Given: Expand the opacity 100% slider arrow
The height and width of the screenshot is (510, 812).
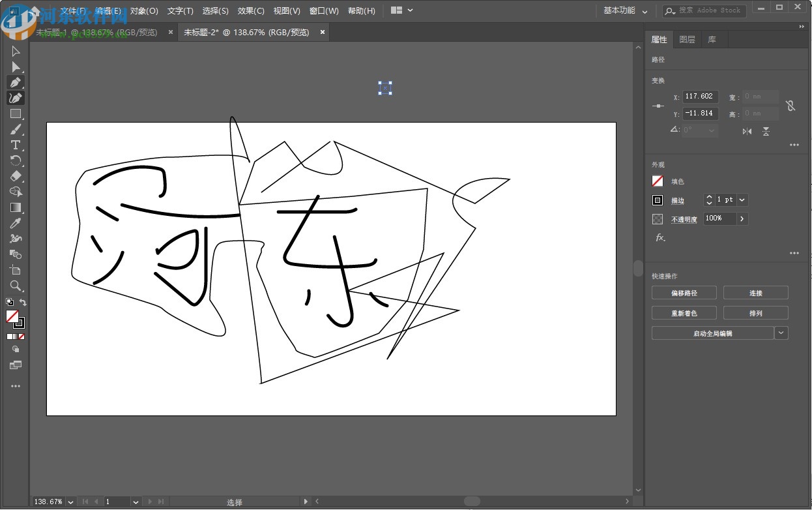Looking at the screenshot, I should click(742, 219).
